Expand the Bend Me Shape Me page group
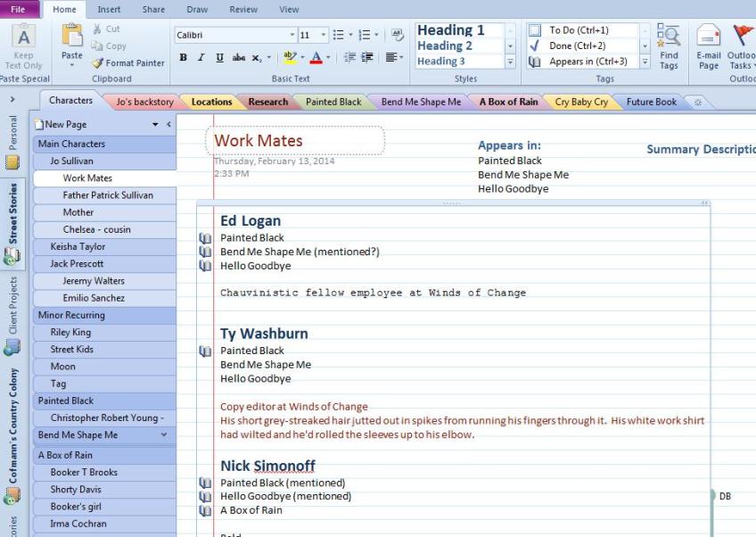Image resolution: width=756 pixels, height=537 pixels. pyautogui.click(x=163, y=435)
